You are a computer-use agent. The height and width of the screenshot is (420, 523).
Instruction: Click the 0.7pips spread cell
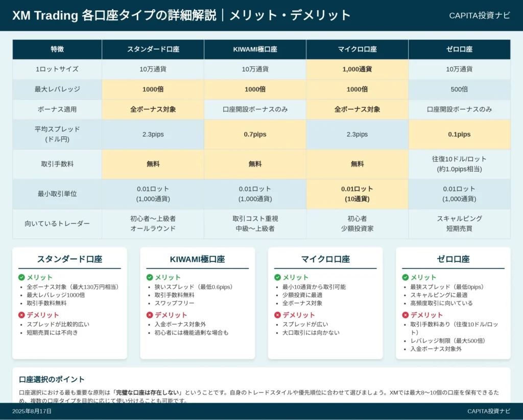(255, 134)
